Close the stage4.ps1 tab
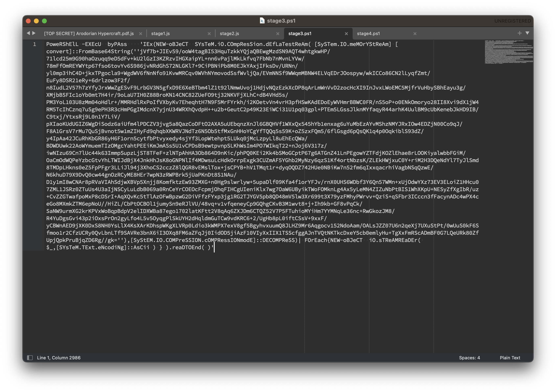Image resolution: width=556 pixels, height=392 pixels. tap(415, 34)
